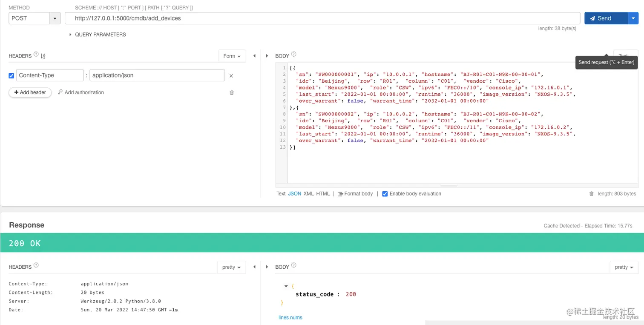Collapse response body panel with right arrow
This screenshot has height=325, width=644.
[x=267, y=267]
